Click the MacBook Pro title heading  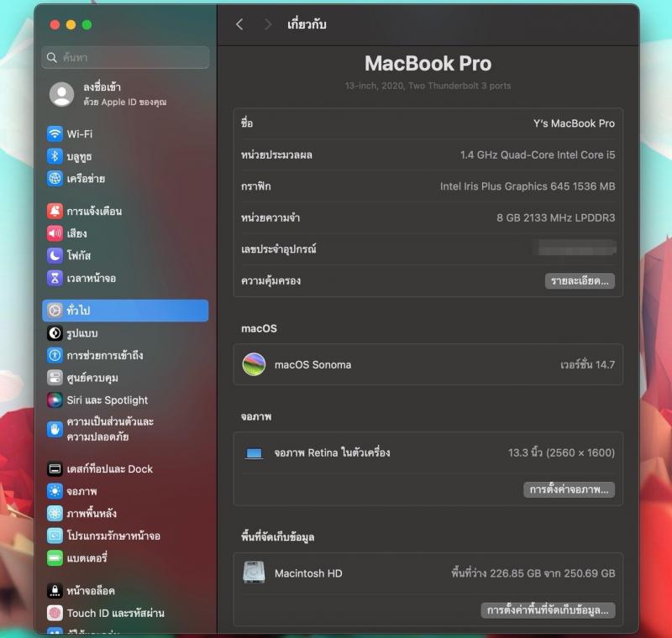(428, 64)
